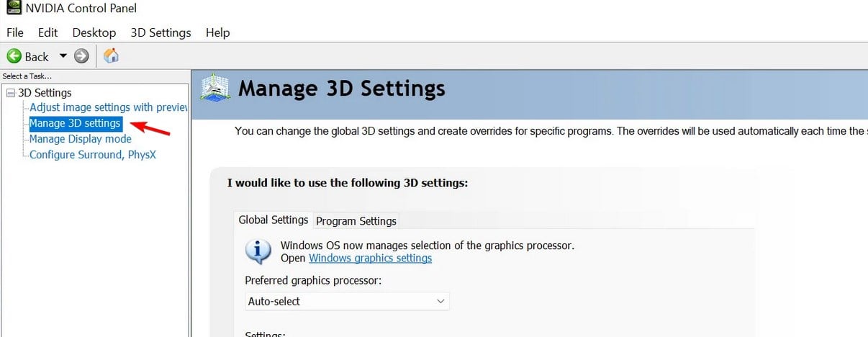Viewport: 868px width, 337px height.
Task: Select Manage Display mode in task tree
Action: (x=80, y=139)
